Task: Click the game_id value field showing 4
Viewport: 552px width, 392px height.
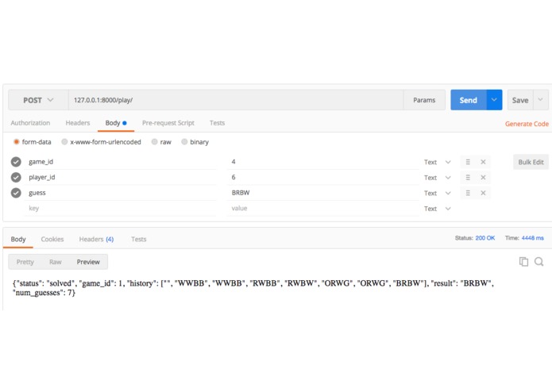Action: click(323, 162)
